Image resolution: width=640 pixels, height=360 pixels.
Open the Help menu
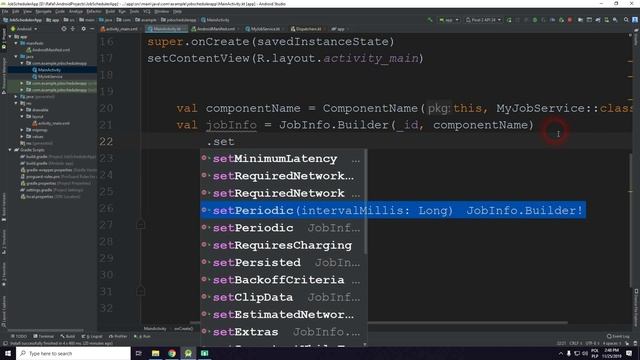click(177, 11)
